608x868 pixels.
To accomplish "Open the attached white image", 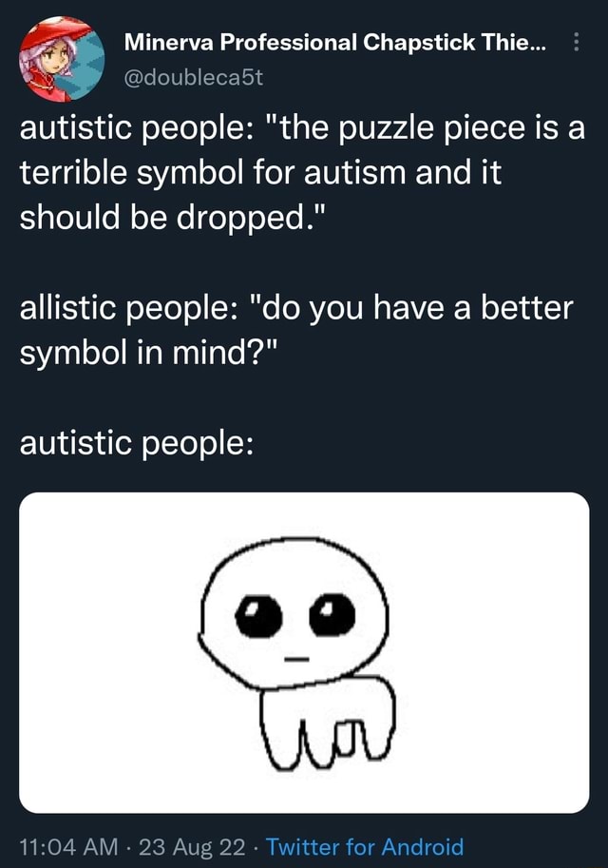I will coord(304,652).
